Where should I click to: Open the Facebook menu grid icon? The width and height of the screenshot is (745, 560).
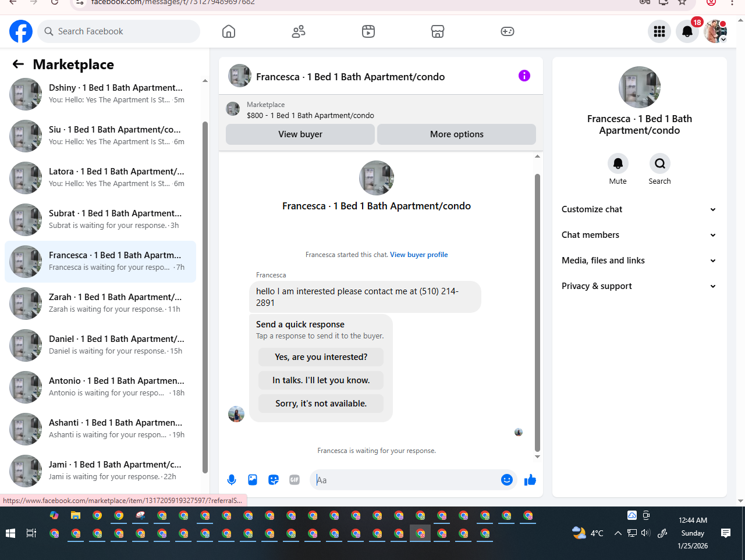point(659,31)
